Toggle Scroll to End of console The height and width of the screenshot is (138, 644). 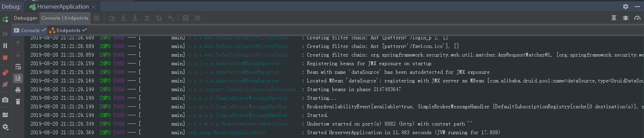click(x=18, y=78)
